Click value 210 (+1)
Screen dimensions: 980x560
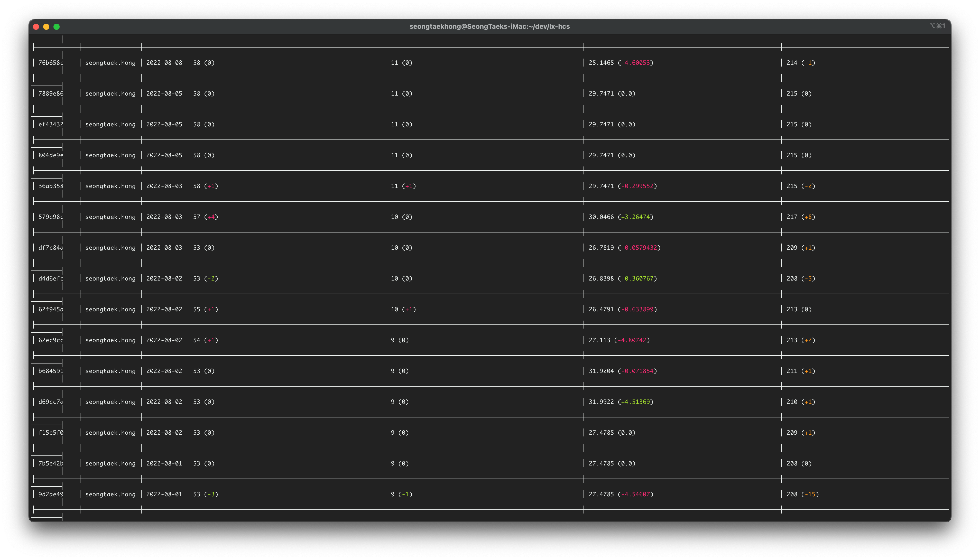click(x=801, y=402)
